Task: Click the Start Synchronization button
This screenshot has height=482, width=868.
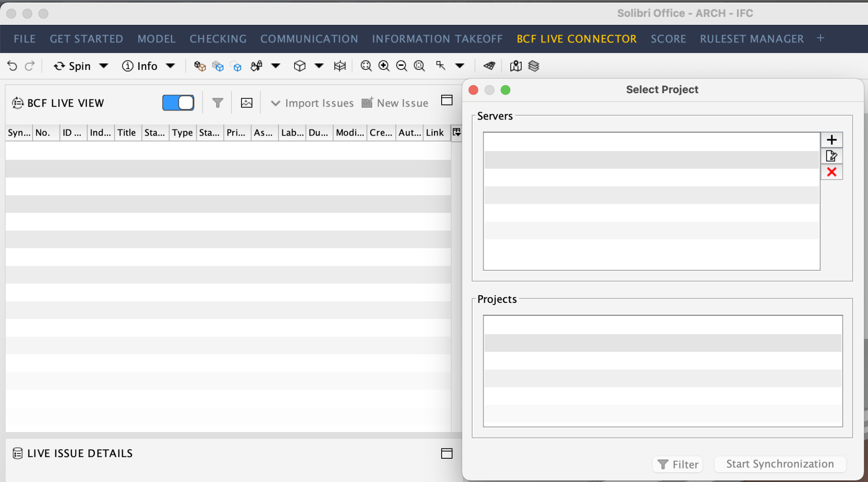Action: [x=780, y=464]
